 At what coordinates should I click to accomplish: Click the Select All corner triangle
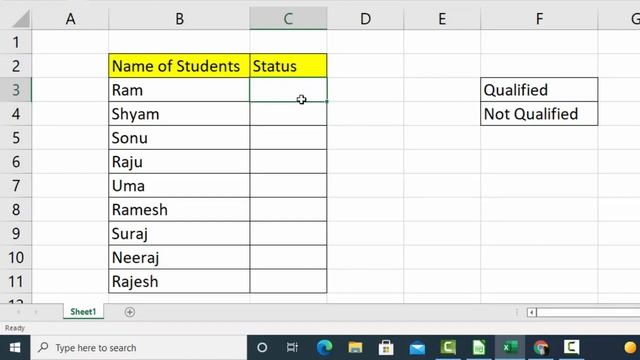(x=21, y=19)
